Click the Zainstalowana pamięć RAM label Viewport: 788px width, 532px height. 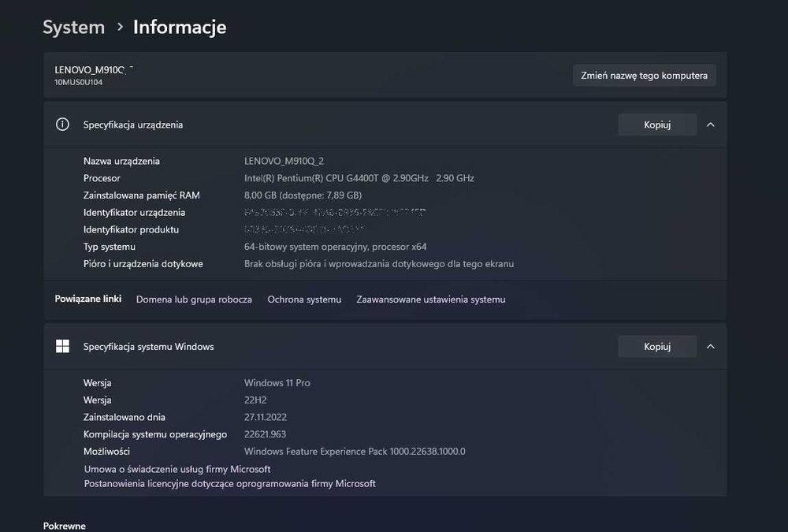pyautogui.click(x=142, y=195)
